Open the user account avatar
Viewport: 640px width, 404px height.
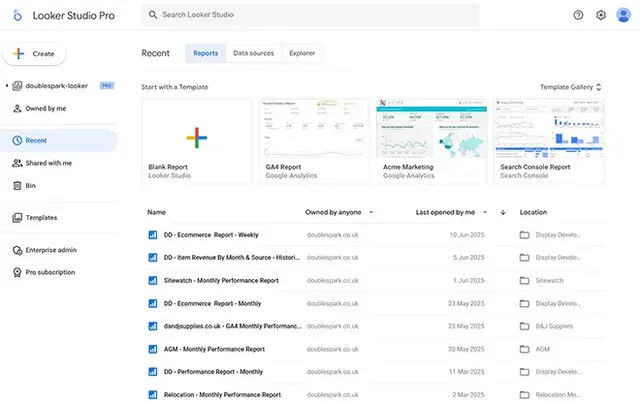point(623,15)
